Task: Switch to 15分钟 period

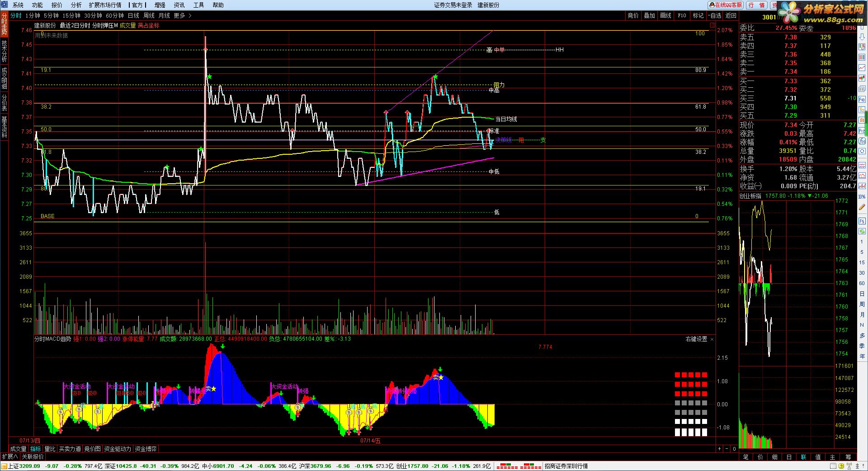Action: (x=71, y=15)
